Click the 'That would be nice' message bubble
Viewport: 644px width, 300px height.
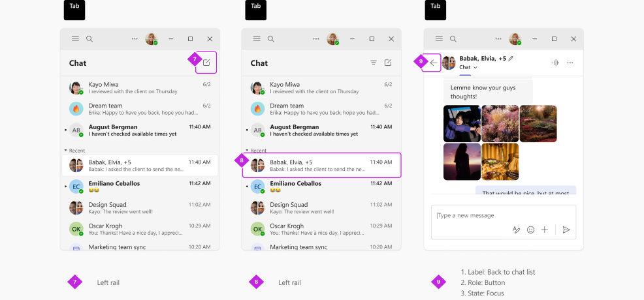click(526, 190)
